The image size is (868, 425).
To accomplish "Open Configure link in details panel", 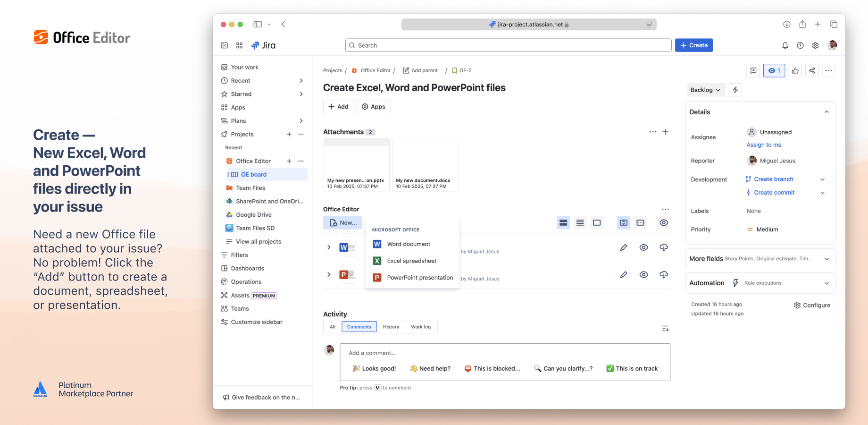I will [x=812, y=306].
